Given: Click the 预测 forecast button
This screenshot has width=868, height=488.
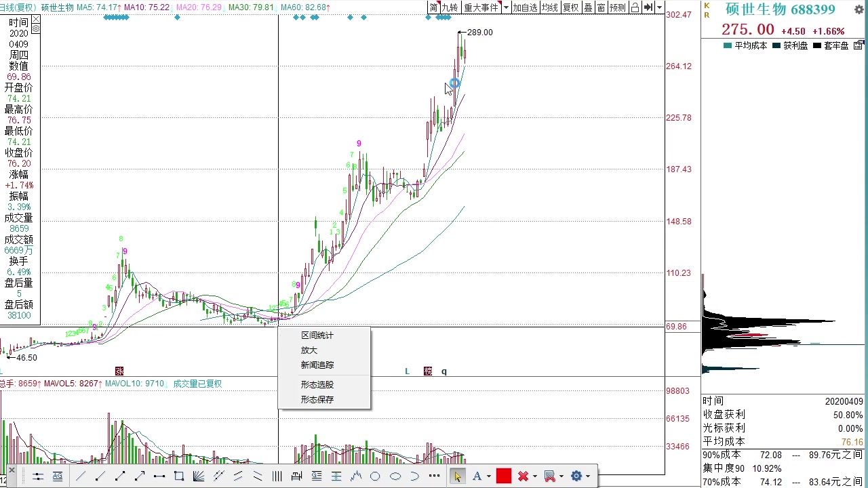Looking at the screenshot, I should click(618, 7).
